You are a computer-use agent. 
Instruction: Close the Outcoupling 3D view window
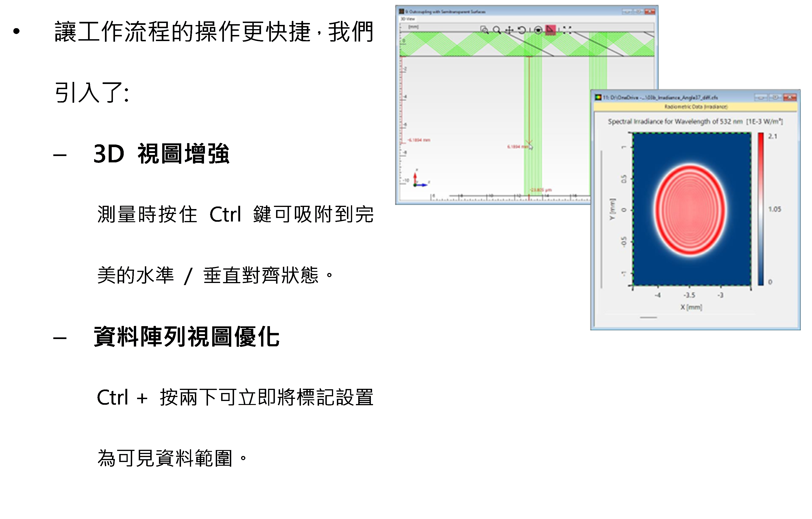click(x=650, y=11)
